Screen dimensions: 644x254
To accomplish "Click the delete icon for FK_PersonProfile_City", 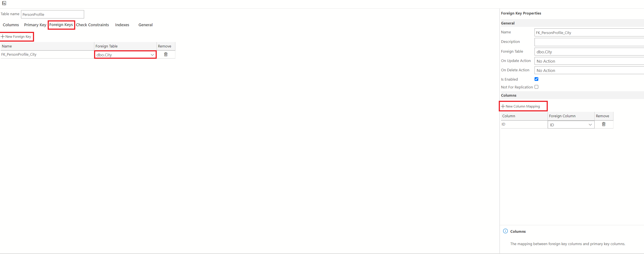I will 166,55.
